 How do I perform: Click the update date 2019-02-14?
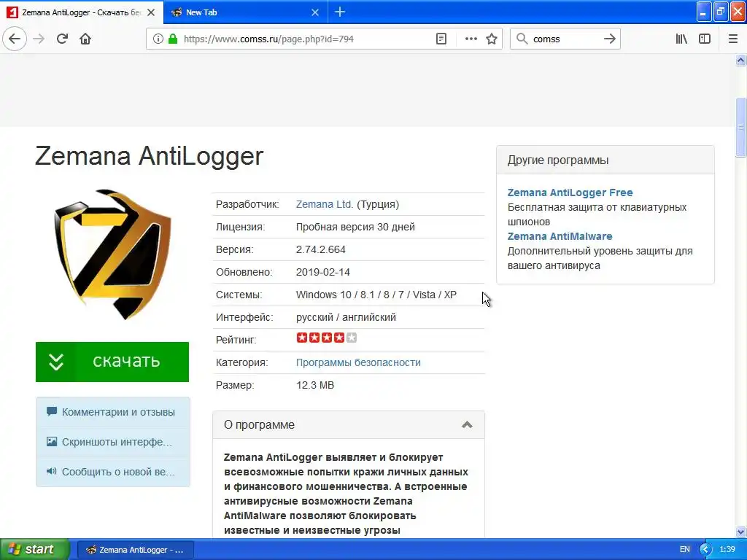click(323, 273)
